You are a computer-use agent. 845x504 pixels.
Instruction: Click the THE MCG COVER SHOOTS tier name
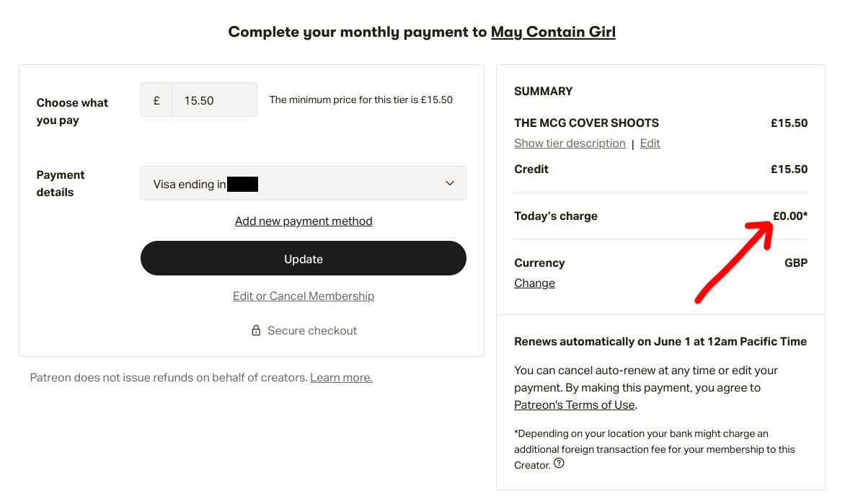[586, 123]
